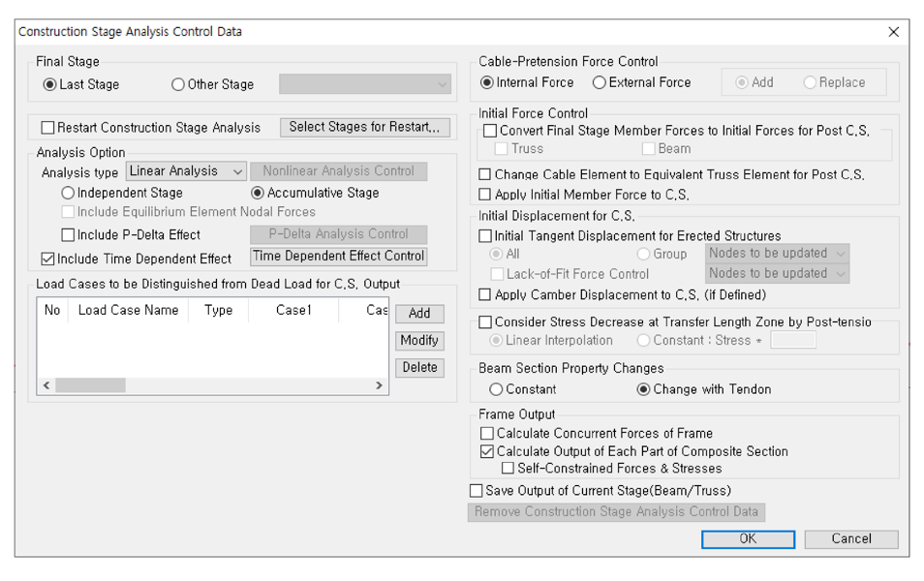Click right scroll arrow in load case list
The height and width of the screenshot is (581, 924).
click(379, 385)
